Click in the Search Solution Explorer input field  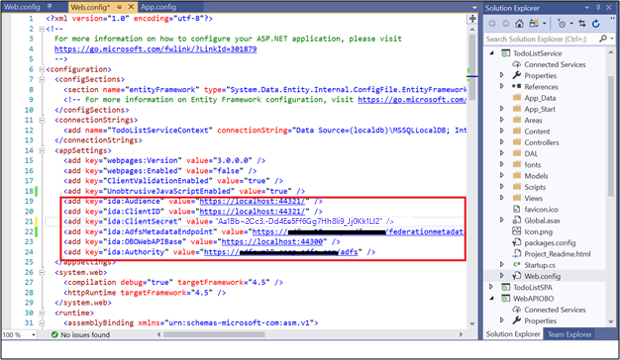541,39
